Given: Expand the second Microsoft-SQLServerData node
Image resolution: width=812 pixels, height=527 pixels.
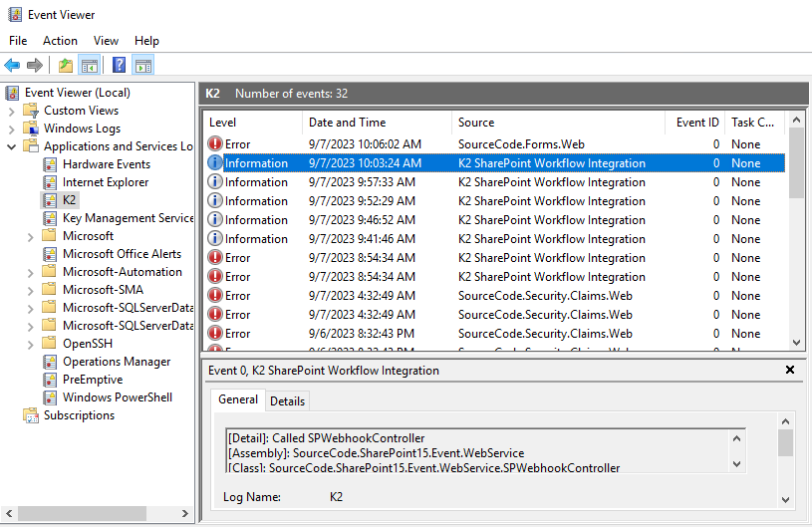Looking at the screenshot, I should pyautogui.click(x=31, y=327).
